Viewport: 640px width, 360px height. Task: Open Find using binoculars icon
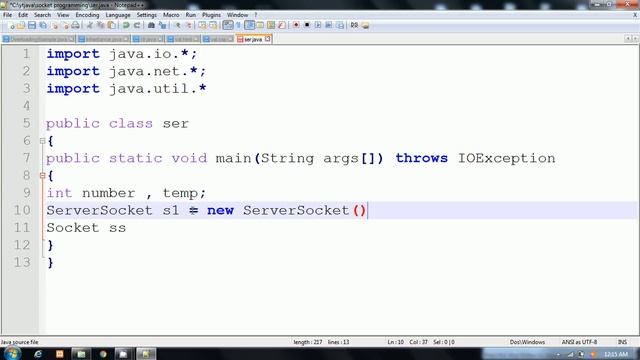[151, 25]
